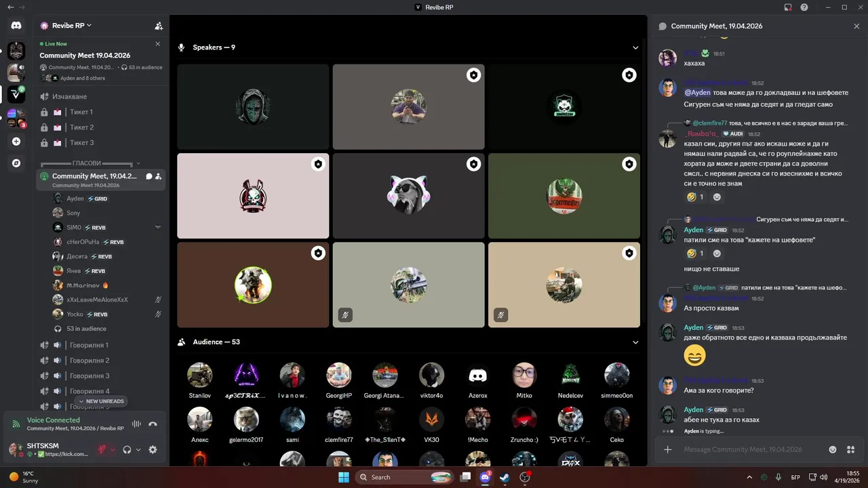Jump to NEW UNREADS pill

coord(101,401)
